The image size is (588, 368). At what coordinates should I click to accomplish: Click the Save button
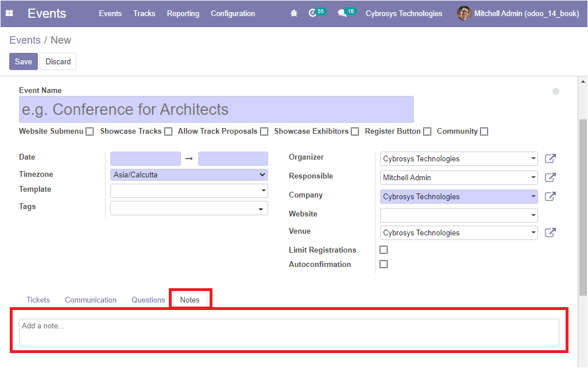(24, 61)
